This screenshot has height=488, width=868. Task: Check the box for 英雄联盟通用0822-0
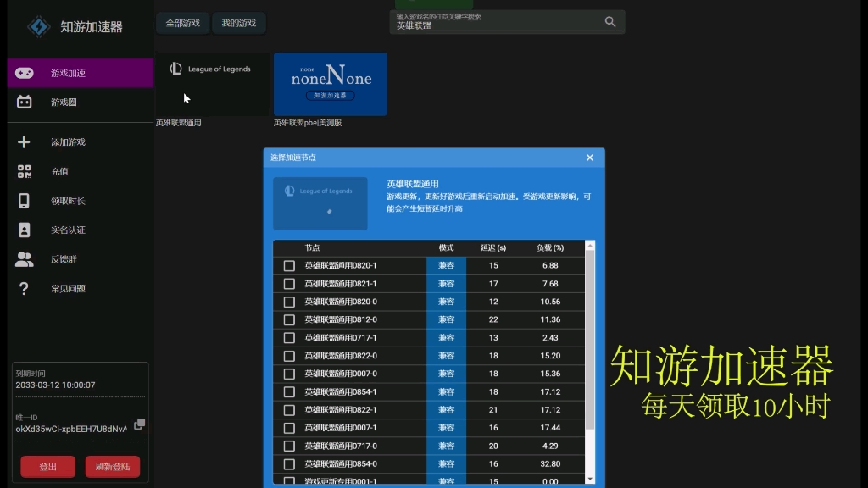click(x=289, y=356)
